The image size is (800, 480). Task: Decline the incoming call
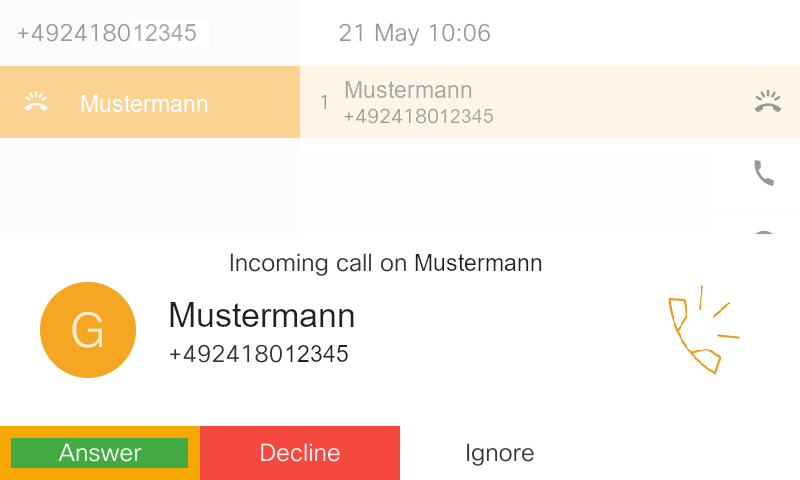coord(300,453)
